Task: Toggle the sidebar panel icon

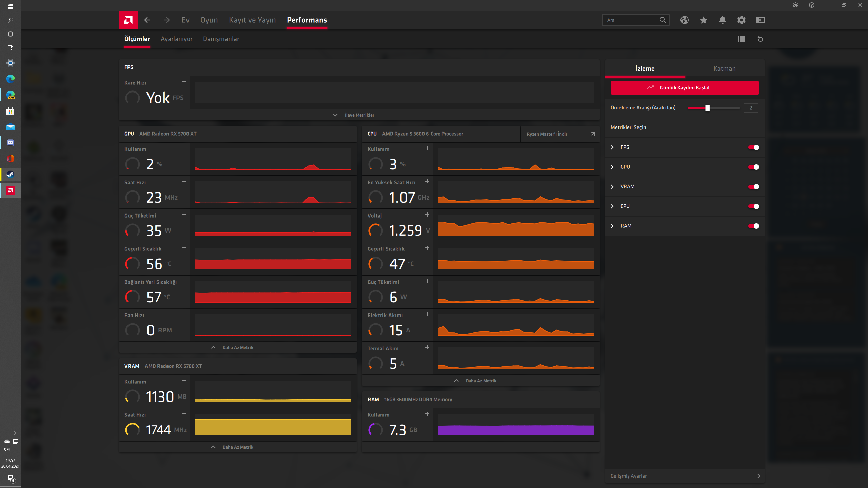Action: 761,20
